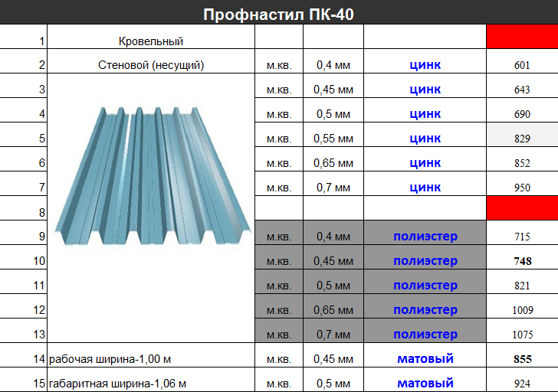Click 'полиэстер' in row 9
The image size is (558, 392).
[x=425, y=237]
